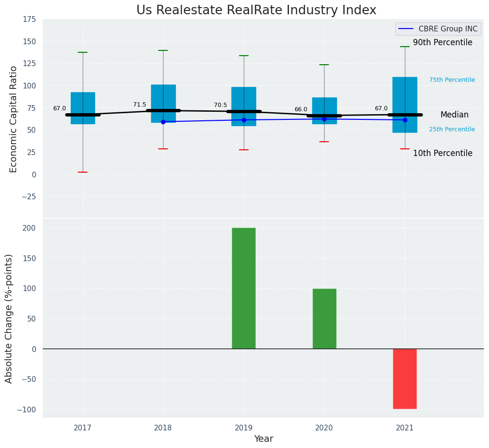Click the '75th Percentile' annotation
Viewport: 489px width, 448px height.
[x=452, y=79]
